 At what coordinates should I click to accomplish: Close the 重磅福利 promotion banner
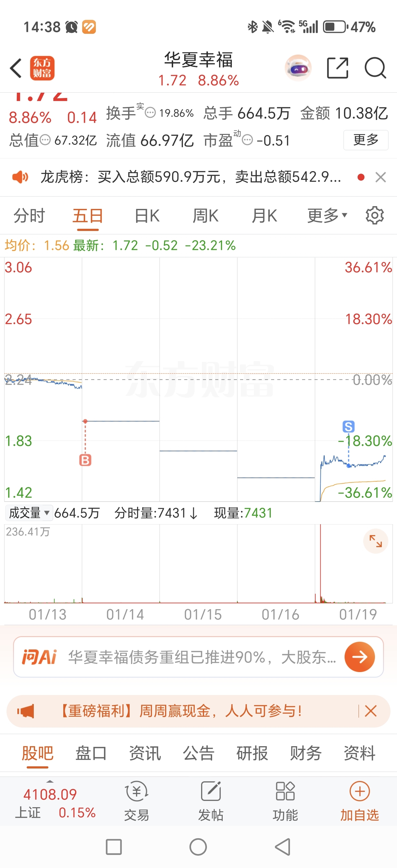click(x=370, y=711)
